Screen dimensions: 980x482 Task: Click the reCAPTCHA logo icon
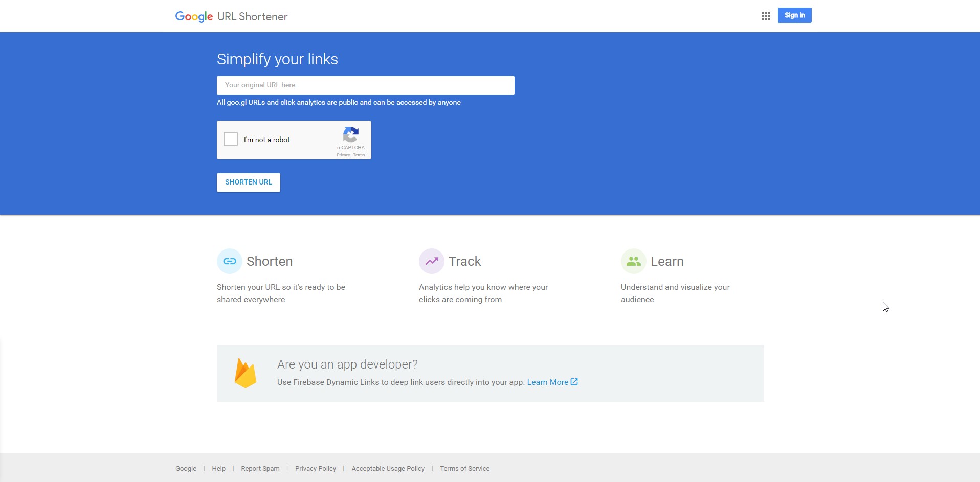coord(350,134)
